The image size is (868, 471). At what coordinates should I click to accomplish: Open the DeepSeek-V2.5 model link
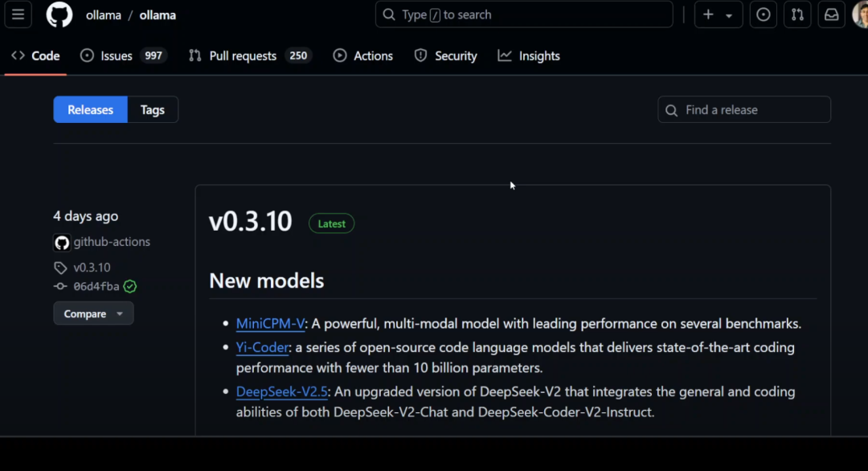coord(282,391)
